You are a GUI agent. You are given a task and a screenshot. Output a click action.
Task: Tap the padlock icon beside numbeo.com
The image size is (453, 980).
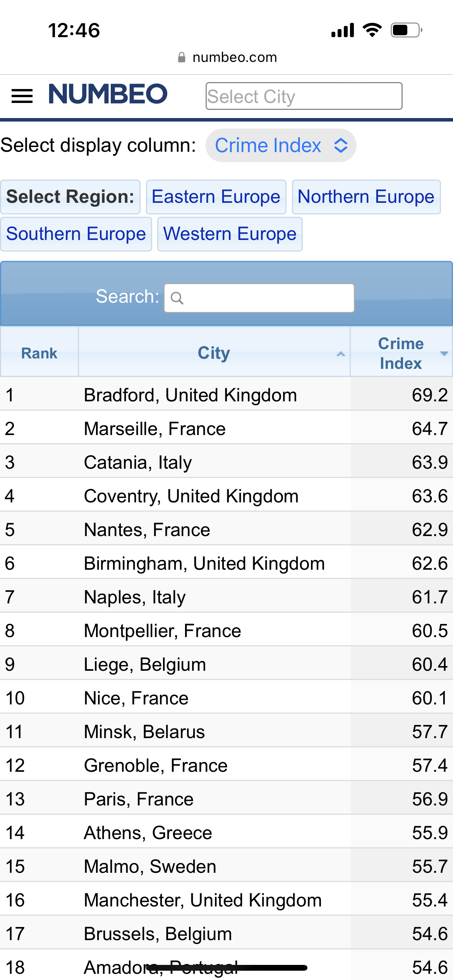[181, 58]
